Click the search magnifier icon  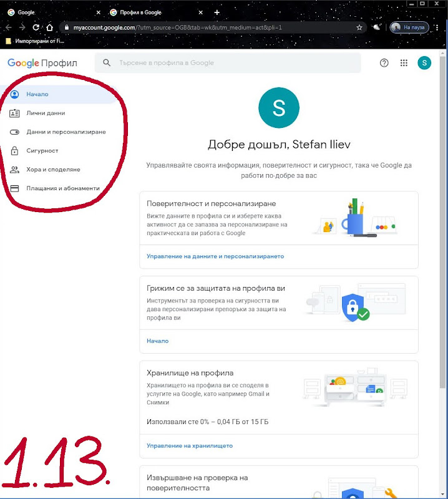pyautogui.click(x=107, y=63)
